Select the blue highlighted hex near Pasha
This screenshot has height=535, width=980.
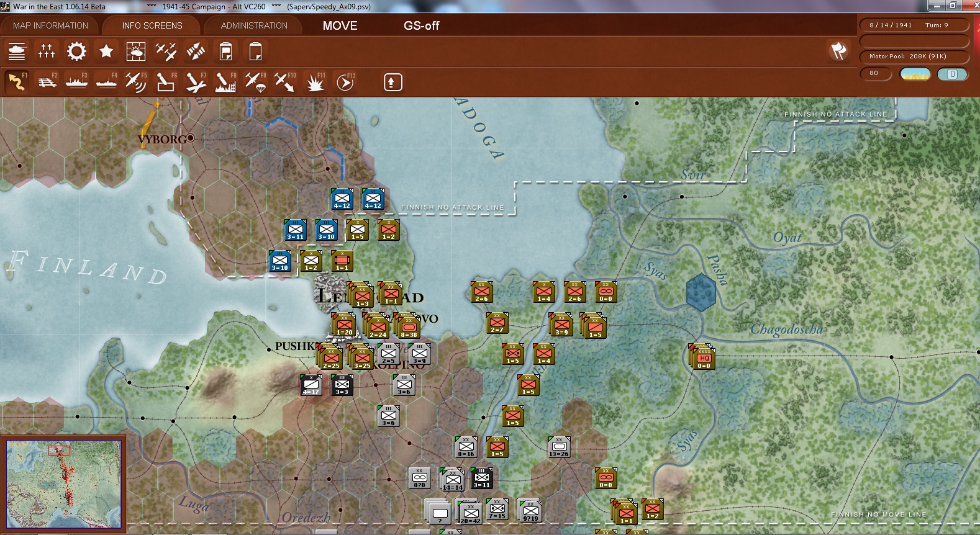click(x=701, y=292)
